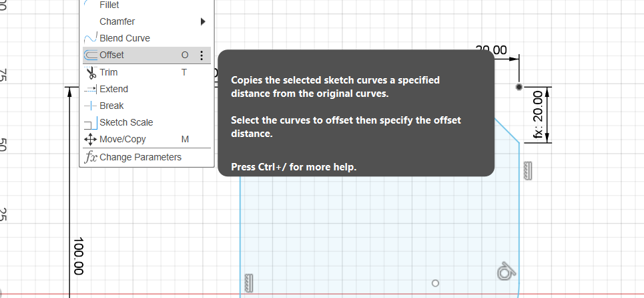
Task: Click the vertical constraint glyph on the left edge
Action: click(249, 283)
